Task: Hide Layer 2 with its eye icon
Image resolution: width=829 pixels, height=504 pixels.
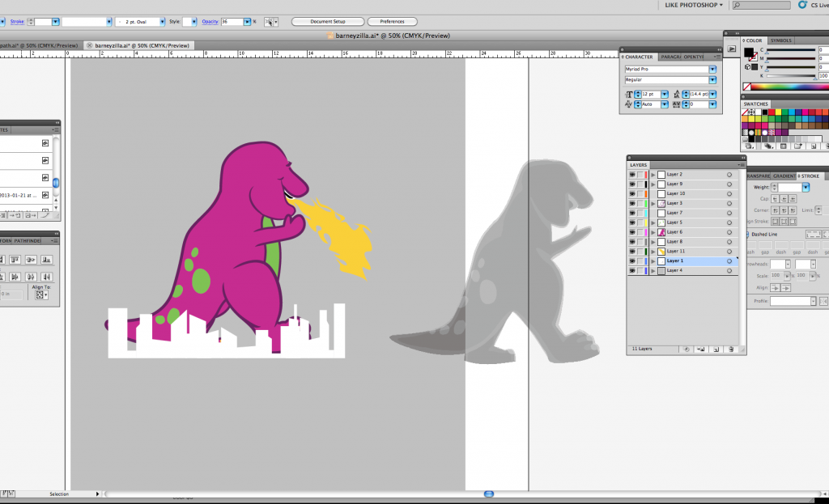Action: click(631, 175)
